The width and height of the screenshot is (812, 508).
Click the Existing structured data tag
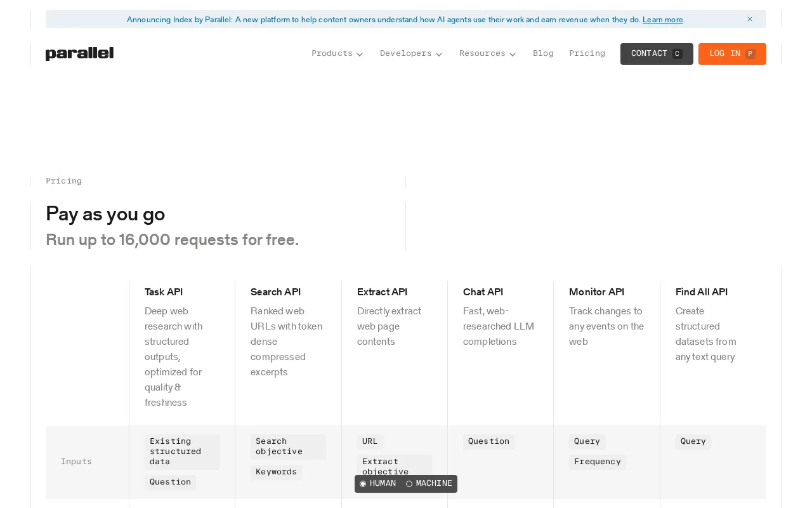click(x=182, y=451)
